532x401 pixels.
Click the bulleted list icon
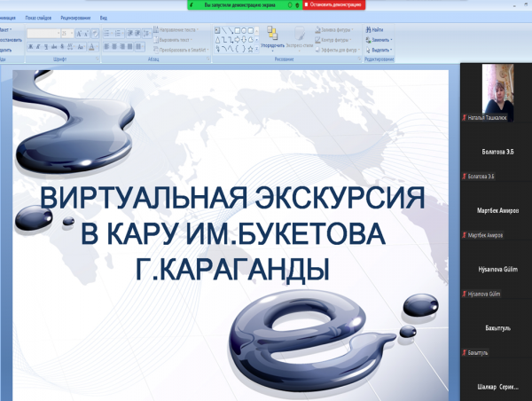coord(108,33)
